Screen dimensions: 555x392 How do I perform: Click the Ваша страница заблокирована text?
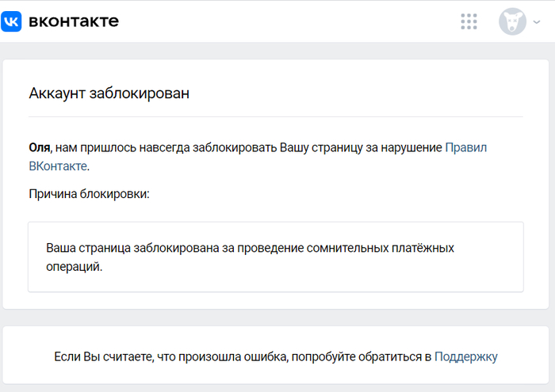click(x=127, y=248)
